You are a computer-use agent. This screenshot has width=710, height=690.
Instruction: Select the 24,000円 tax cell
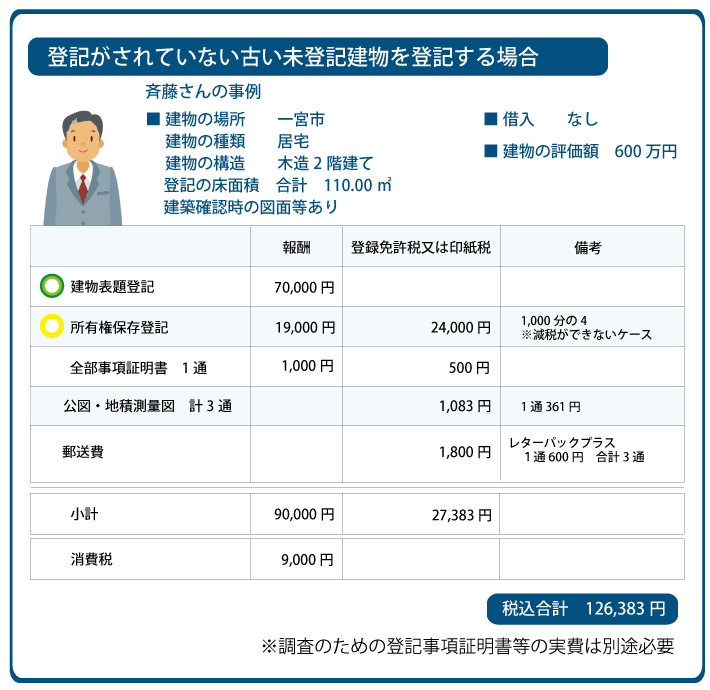(x=460, y=327)
